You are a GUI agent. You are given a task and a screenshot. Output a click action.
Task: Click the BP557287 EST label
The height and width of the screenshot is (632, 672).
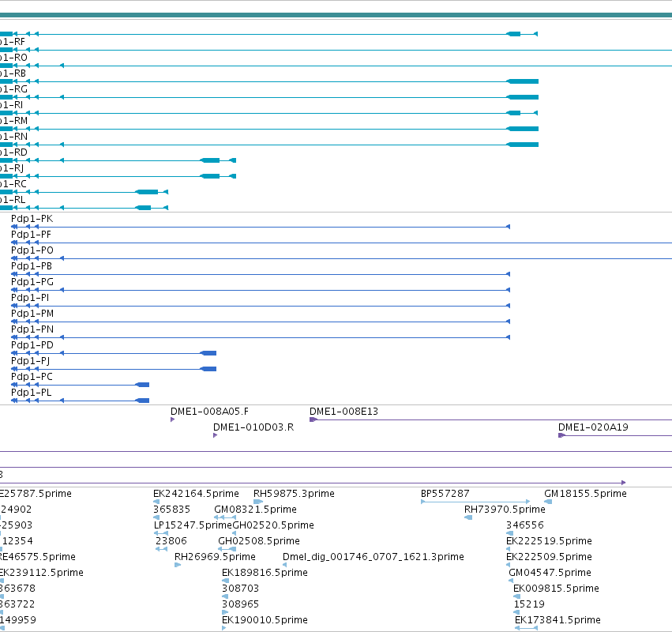pos(445,494)
